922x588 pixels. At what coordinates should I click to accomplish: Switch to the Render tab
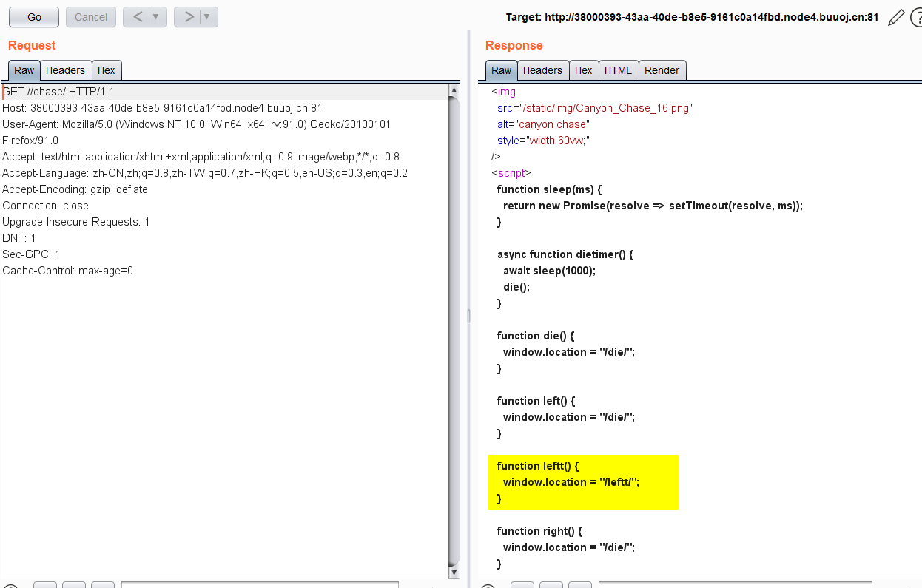pyautogui.click(x=662, y=70)
